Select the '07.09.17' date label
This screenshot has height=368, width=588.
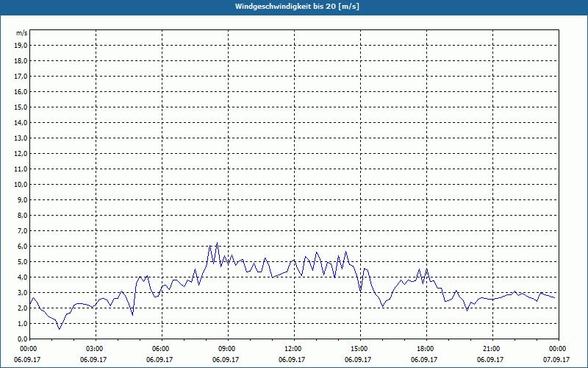[556, 359]
